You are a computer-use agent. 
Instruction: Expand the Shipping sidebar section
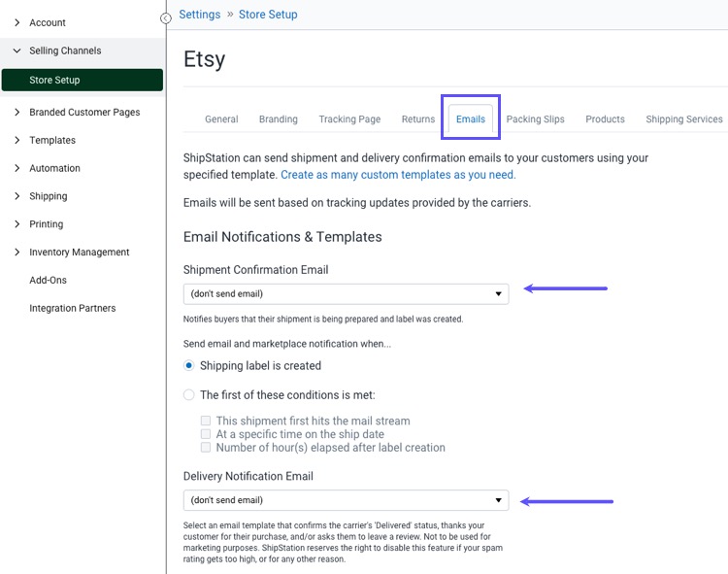point(17,196)
